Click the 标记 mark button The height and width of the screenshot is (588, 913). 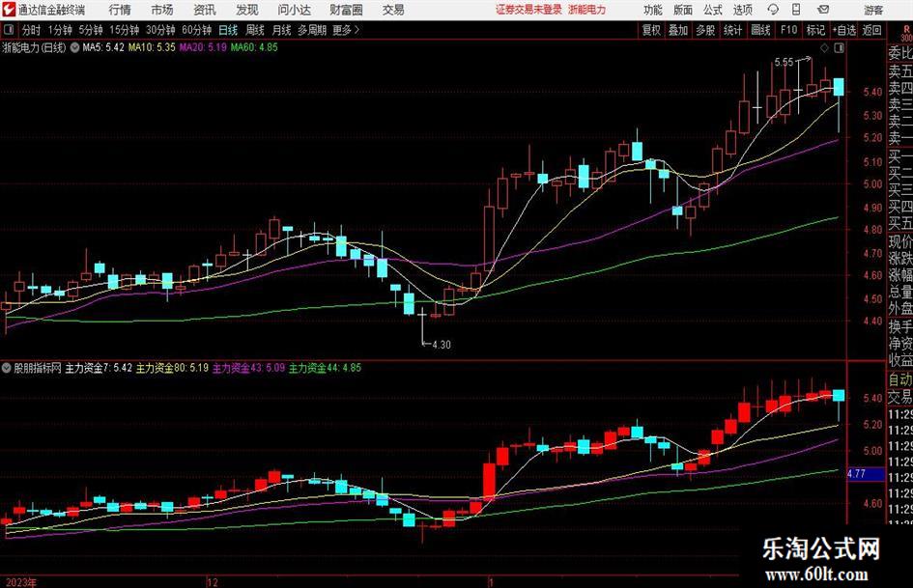(x=815, y=30)
